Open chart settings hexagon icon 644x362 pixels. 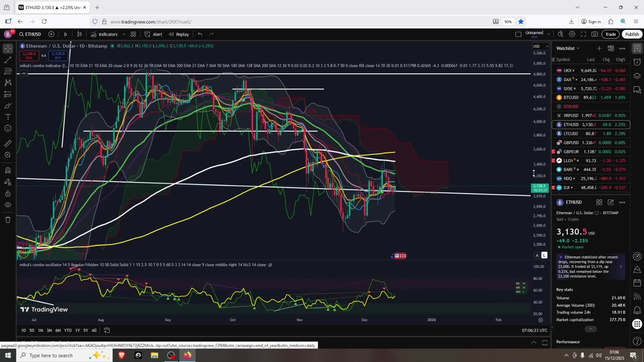(x=572, y=34)
